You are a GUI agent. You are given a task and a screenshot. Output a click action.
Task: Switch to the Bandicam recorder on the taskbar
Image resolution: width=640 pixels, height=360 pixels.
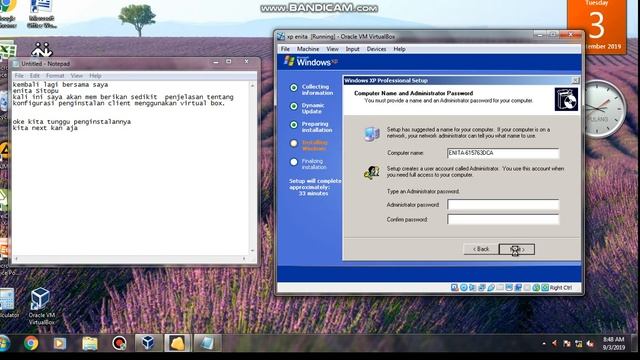(119, 343)
